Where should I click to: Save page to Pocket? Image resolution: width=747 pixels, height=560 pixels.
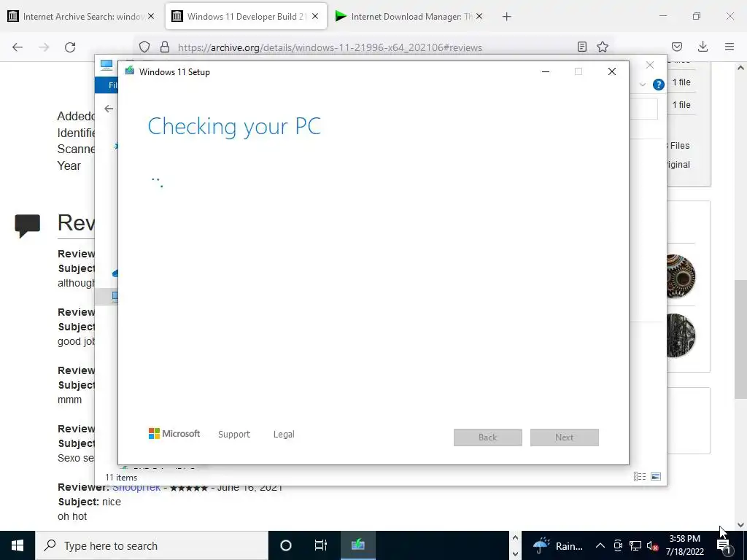677,47
